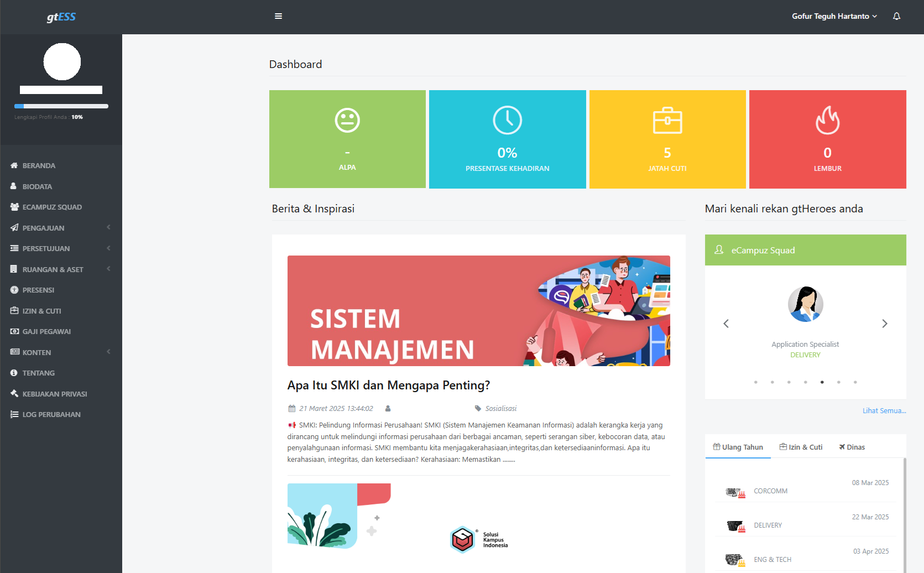The image size is (924, 573).
Task: Click the Log Perubahan menu entry
Action: (x=51, y=414)
